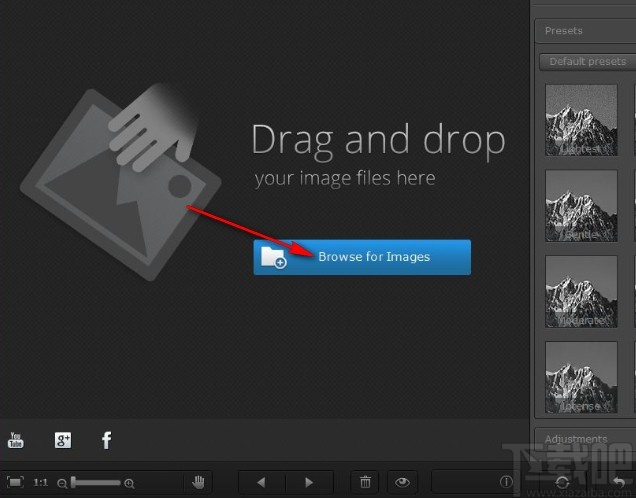Expand the Presets panel header

coord(585,31)
